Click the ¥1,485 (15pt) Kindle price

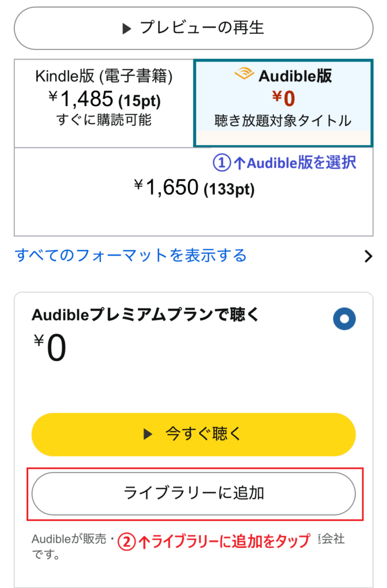coord(104,100)
